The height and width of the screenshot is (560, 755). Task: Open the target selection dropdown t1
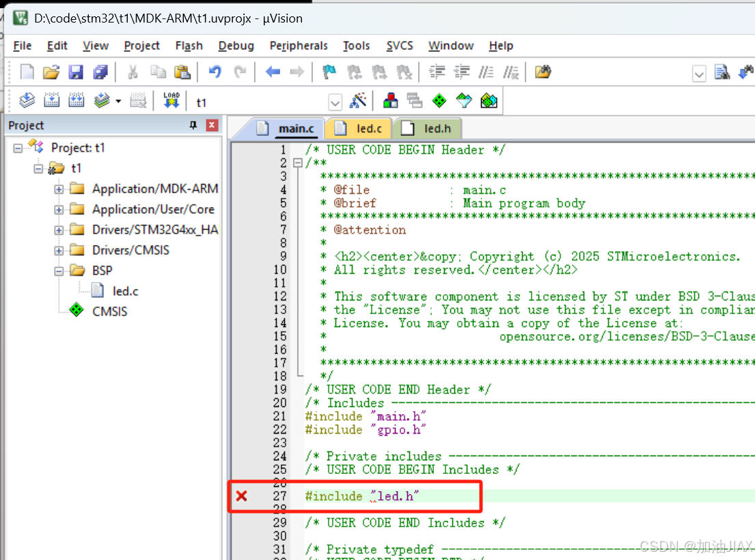pos(335,102)
